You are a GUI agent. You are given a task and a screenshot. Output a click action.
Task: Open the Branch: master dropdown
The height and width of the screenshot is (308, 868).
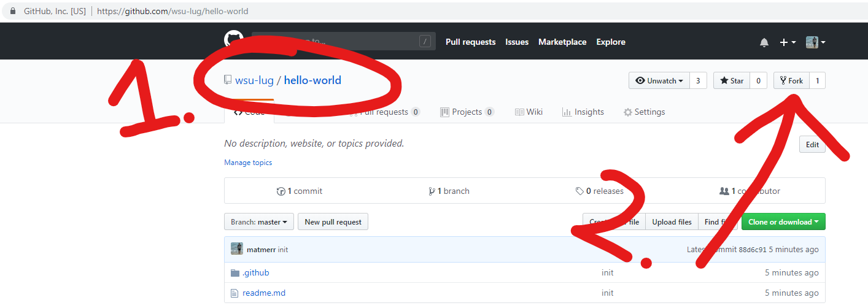click(259, 221)
